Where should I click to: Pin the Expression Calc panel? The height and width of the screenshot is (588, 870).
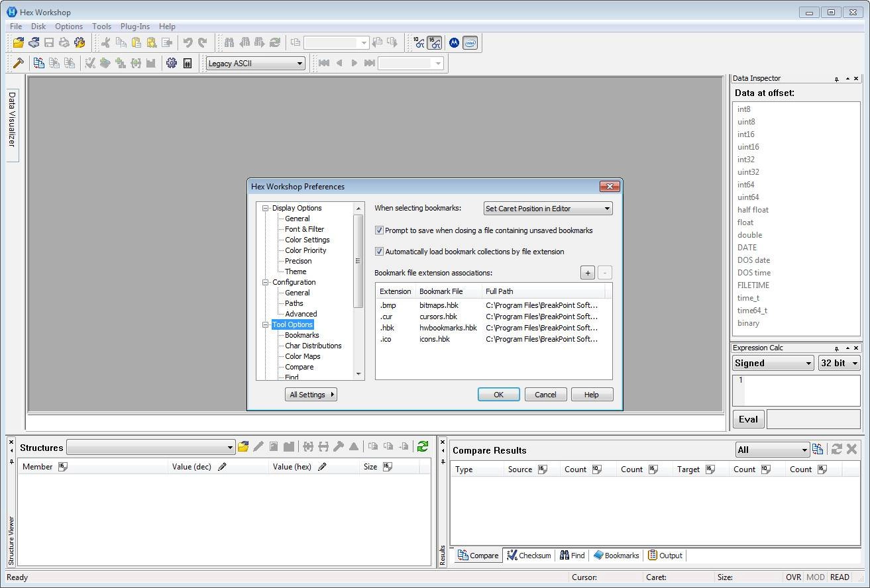837,348
